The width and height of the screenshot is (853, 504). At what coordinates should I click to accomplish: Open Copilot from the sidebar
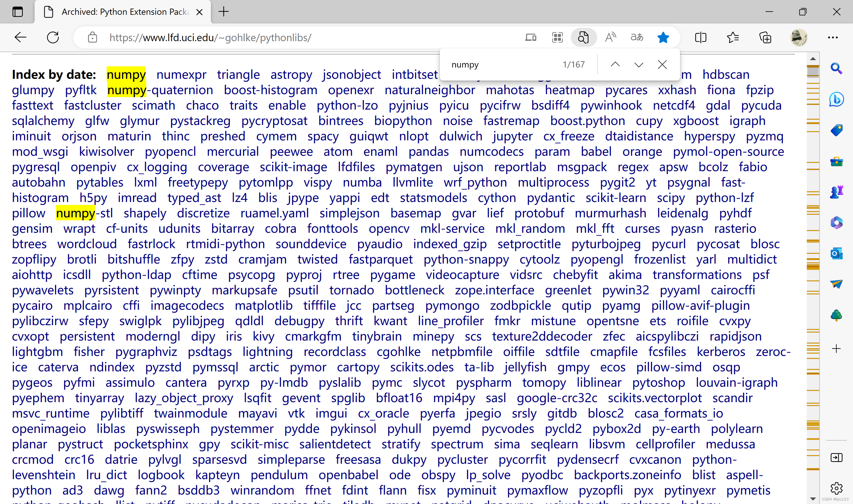pyautogui.click(x=836, y=99)
